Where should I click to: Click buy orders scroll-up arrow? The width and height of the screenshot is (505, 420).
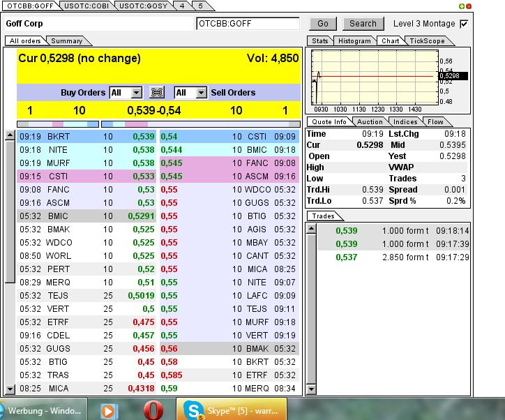tap(10, 135)
